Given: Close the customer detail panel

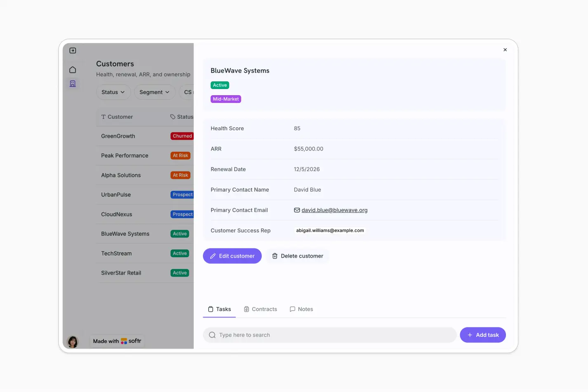Looking at the screenshot, I should point(505,50).
